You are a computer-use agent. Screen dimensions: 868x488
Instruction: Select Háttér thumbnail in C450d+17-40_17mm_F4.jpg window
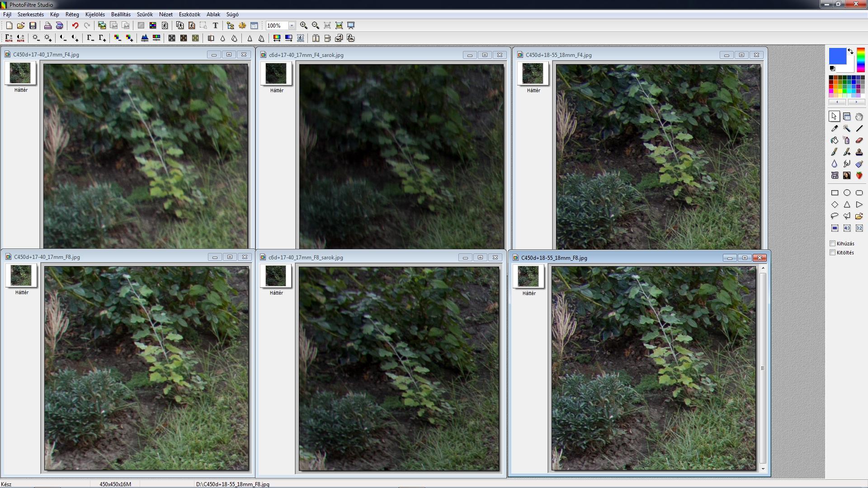tap(20, 73)
